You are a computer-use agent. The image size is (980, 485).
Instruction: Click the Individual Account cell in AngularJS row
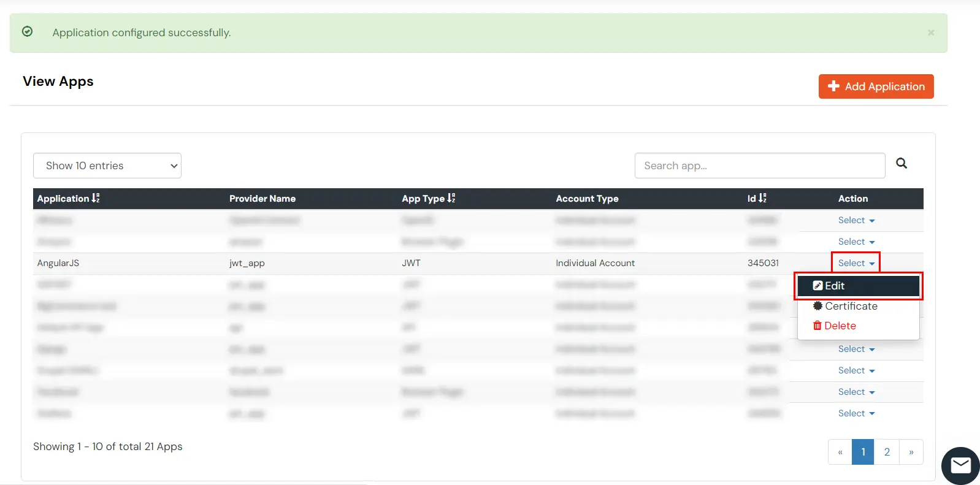tap(595, 263)
